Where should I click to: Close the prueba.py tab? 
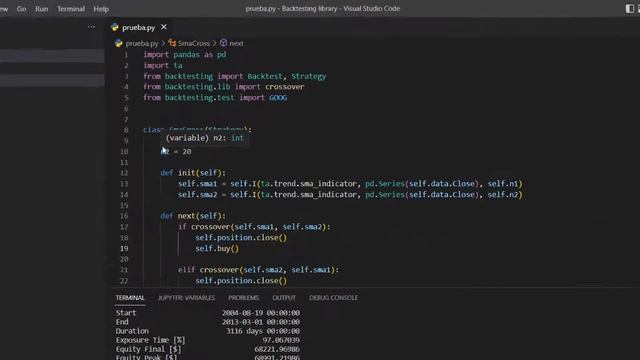point(164,27)
